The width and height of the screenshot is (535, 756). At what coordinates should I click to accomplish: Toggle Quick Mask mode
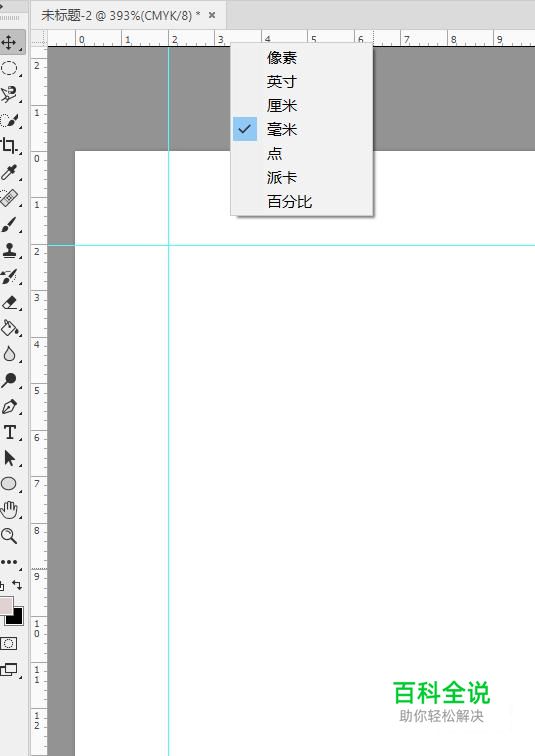9,643
